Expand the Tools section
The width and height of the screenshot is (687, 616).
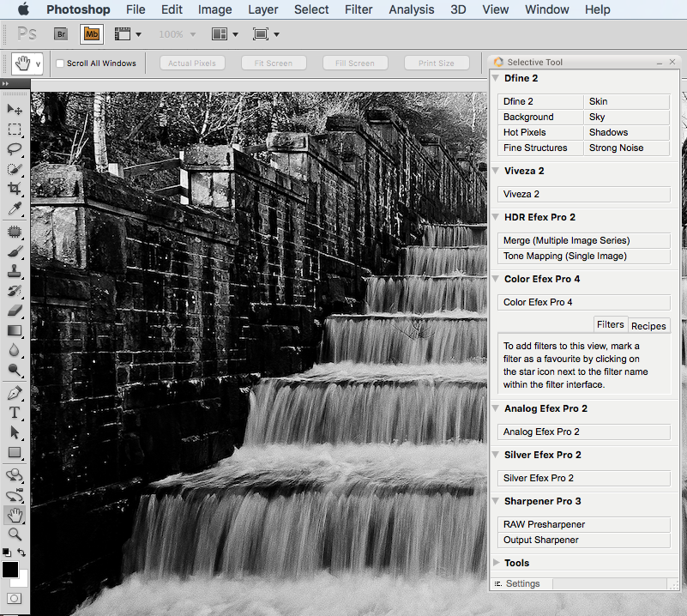pyautogui.click(x=496, y=563)
